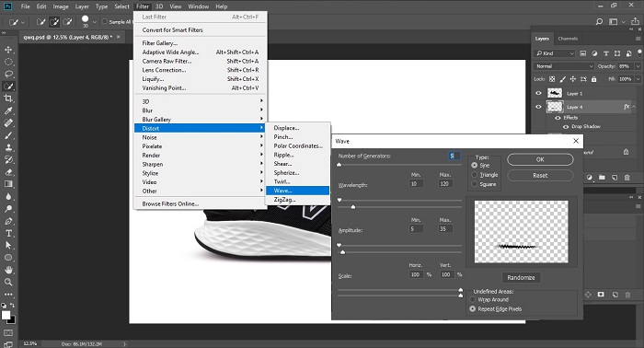
Task: Choose Liquify... in Filter menu
Action: point(200,79)
